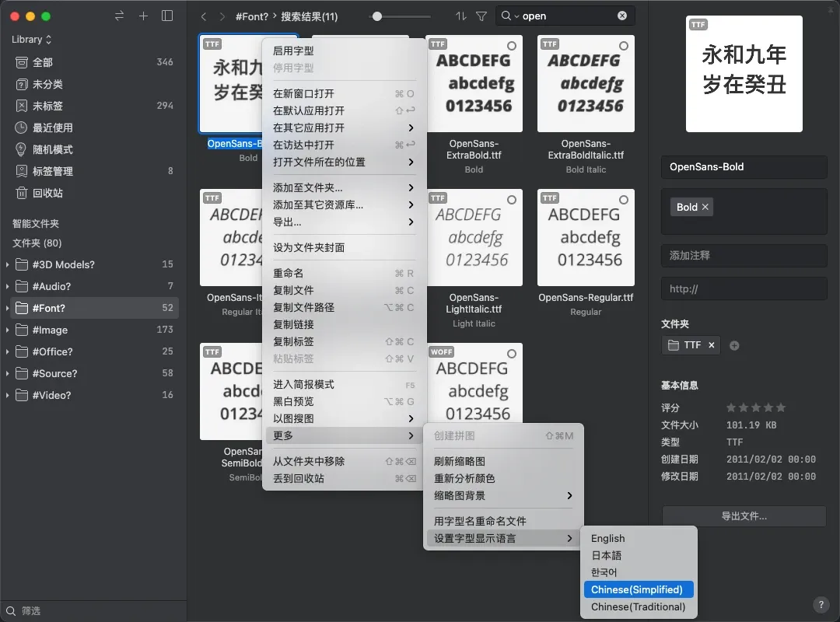Image resolution: width=840 pixels, height=622 pixels.
Task: Open 回收站 trash in sidebar
Action: tap(94, 193)
